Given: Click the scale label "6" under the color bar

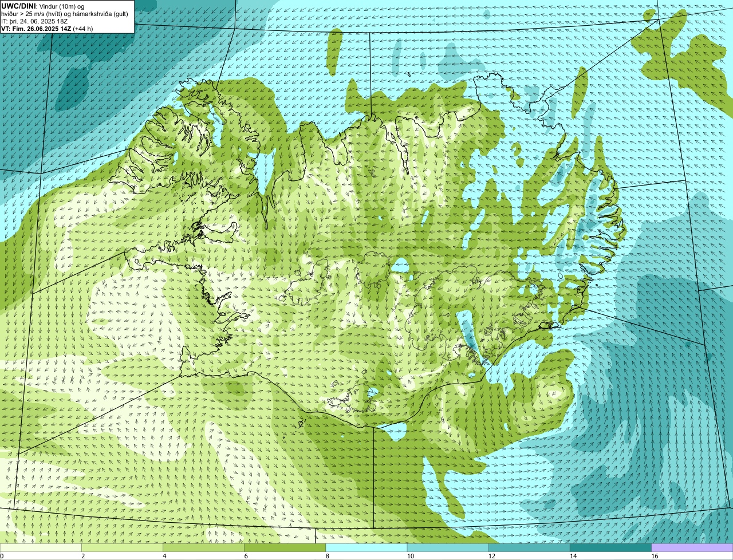Looking at the screenshot, I should coord(246,556).
